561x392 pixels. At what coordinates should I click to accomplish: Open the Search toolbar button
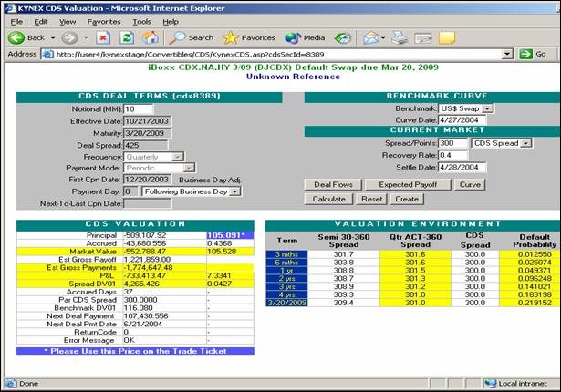pos(191,37)
